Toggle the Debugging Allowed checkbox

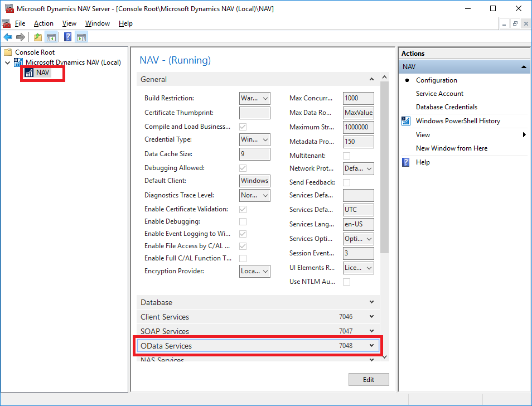(243, 168)
